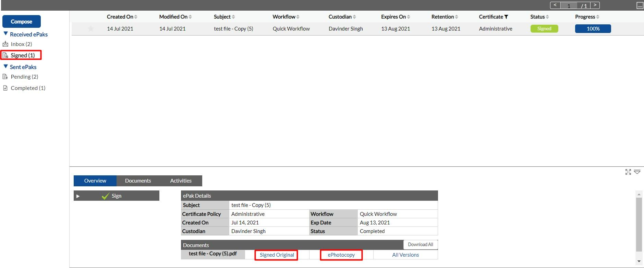Click the scrollbar down arrow in details pane

click(639, 261)
